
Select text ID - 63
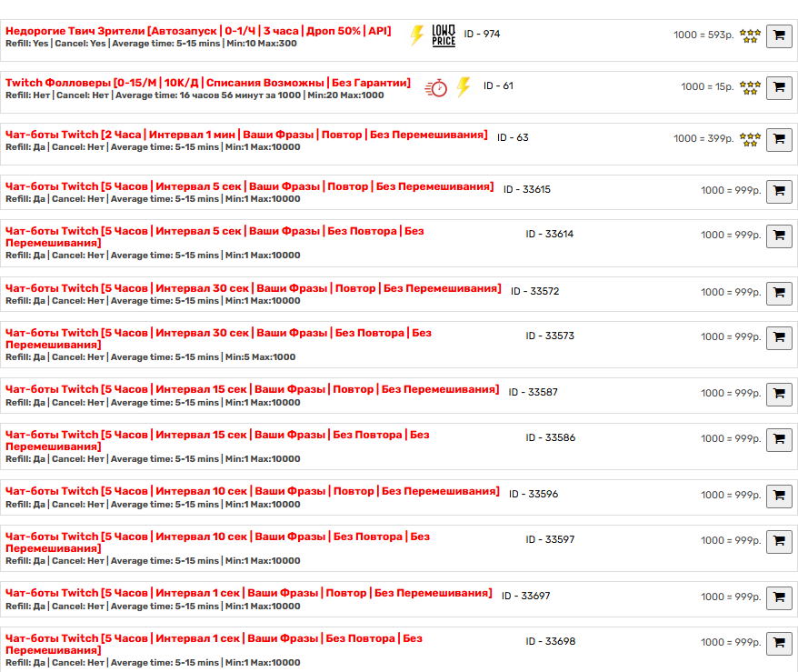pos(513,138)
